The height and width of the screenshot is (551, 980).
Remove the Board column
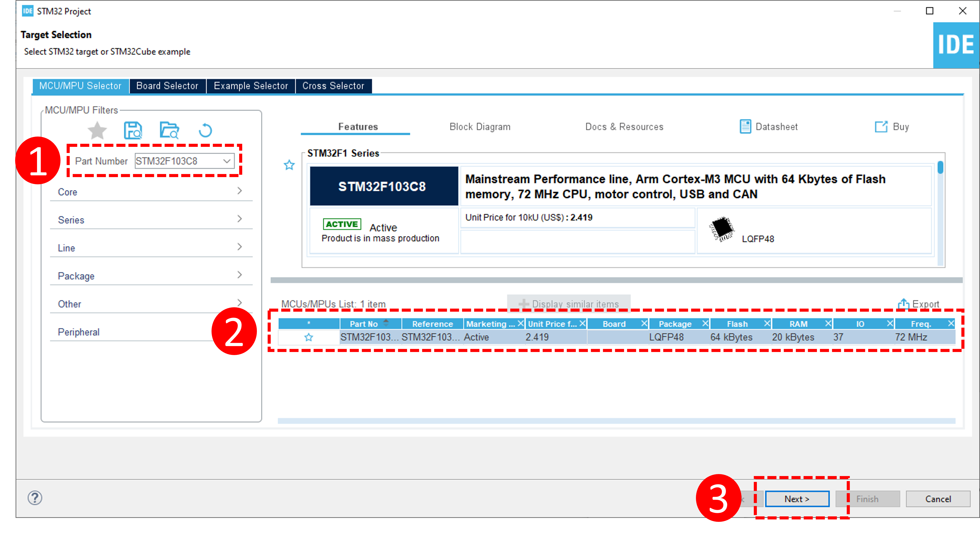(x=644, y=323)
